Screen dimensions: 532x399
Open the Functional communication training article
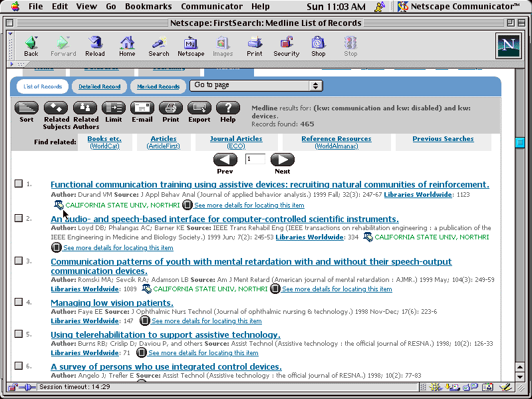click(x=270, y=185)
